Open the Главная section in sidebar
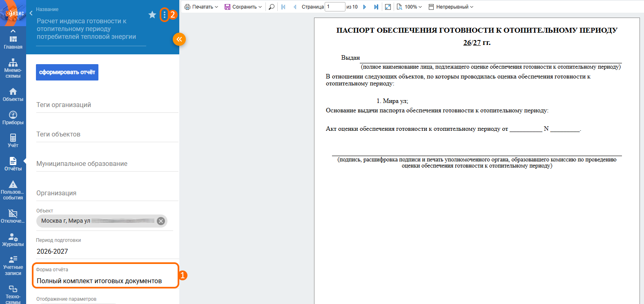 [x=13, y=42]
